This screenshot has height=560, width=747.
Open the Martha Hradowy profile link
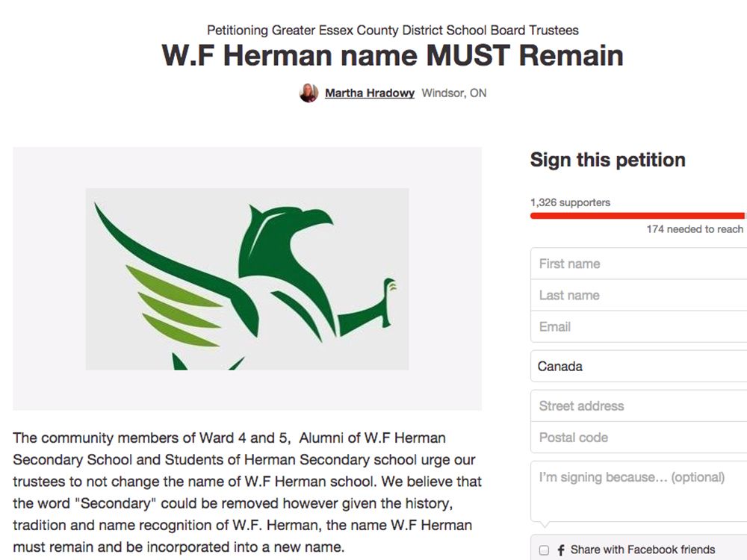368,93
